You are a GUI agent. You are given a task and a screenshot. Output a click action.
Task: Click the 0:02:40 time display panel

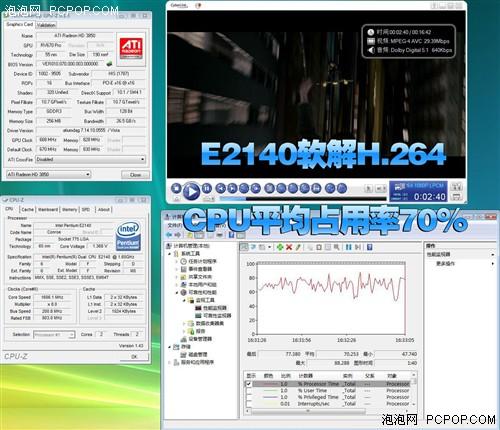418,192
